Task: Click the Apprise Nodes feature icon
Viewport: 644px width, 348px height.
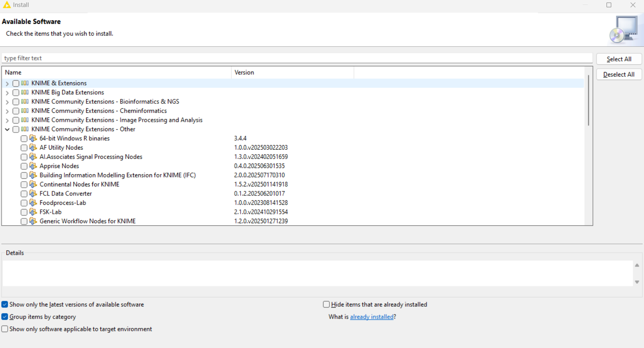Action: [33, 166]
